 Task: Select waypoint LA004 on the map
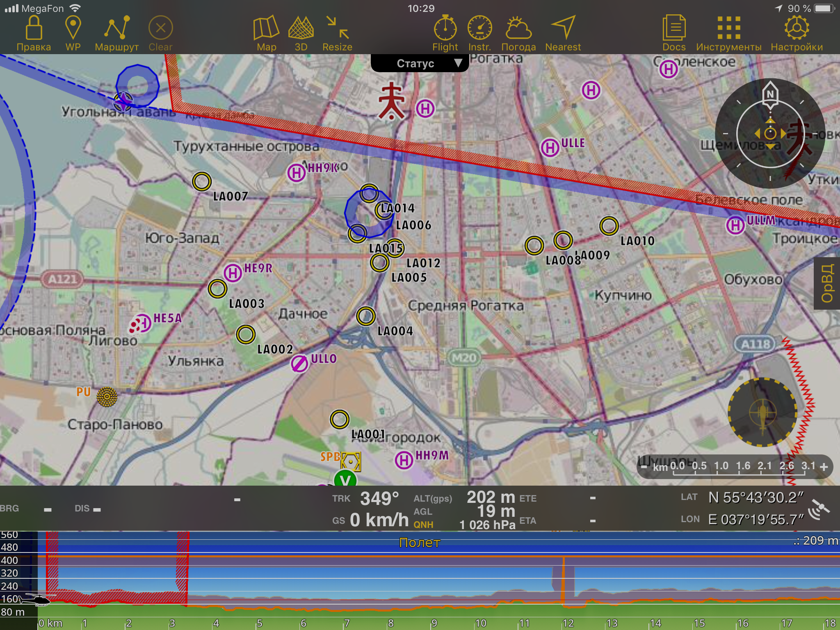point(365,316)
